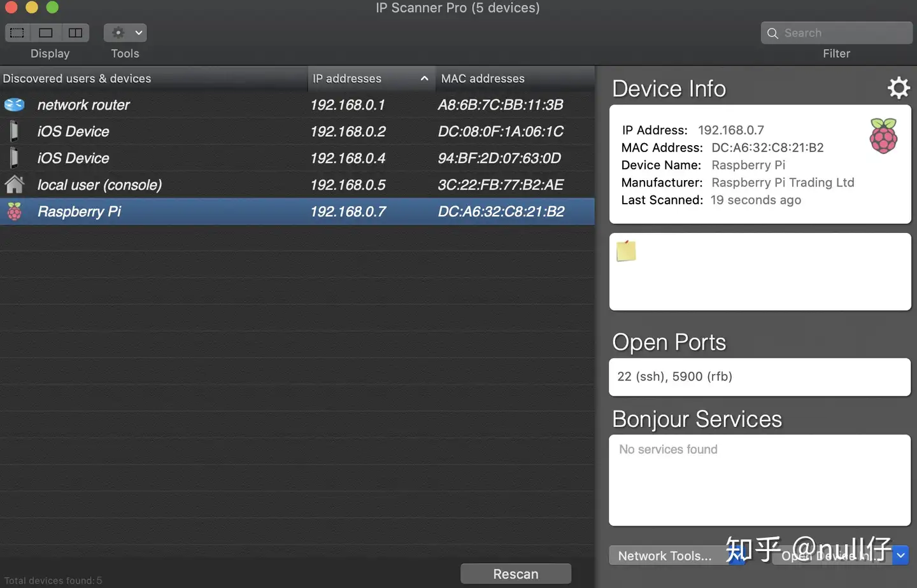The image size is (917, 588).
Task: Click MAC address 94:BF:2D:07:63:0D
Action: [x=499, y=158]
